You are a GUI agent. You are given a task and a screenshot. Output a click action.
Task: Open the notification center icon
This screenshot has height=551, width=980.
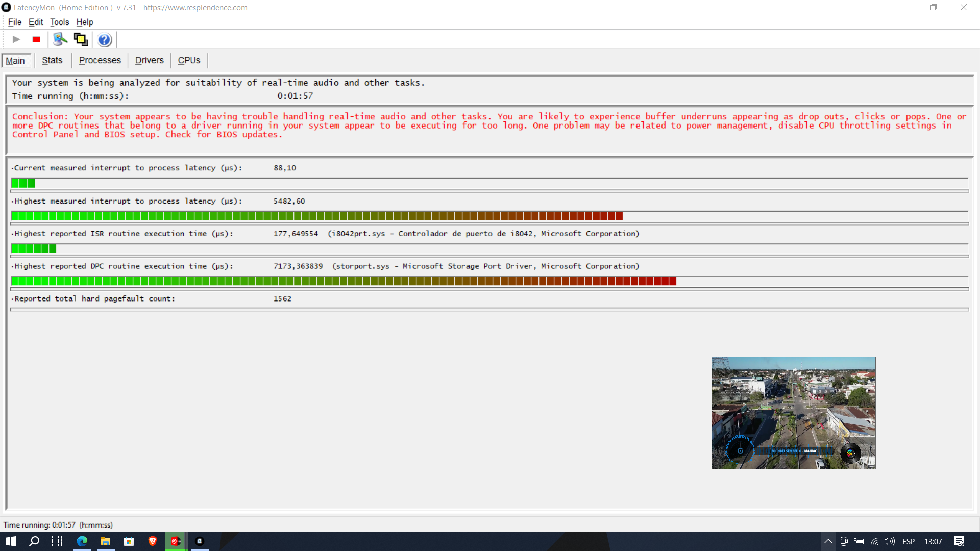[959, 541]
